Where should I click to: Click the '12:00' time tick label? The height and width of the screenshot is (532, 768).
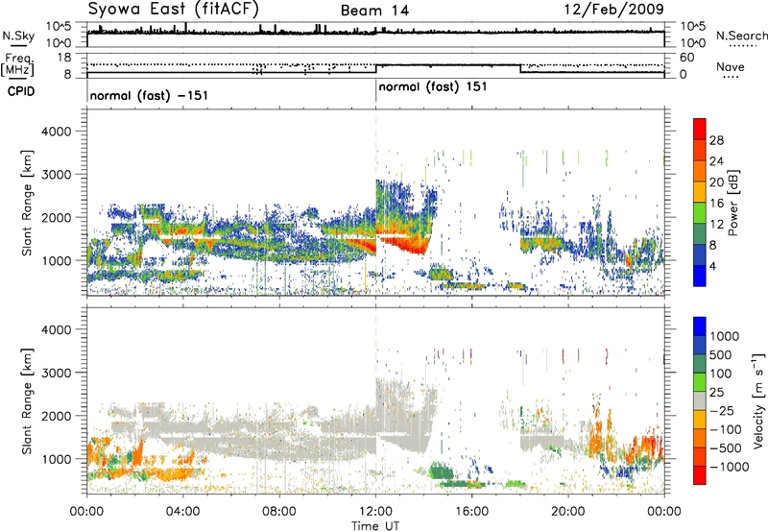(x=375, y=512)
